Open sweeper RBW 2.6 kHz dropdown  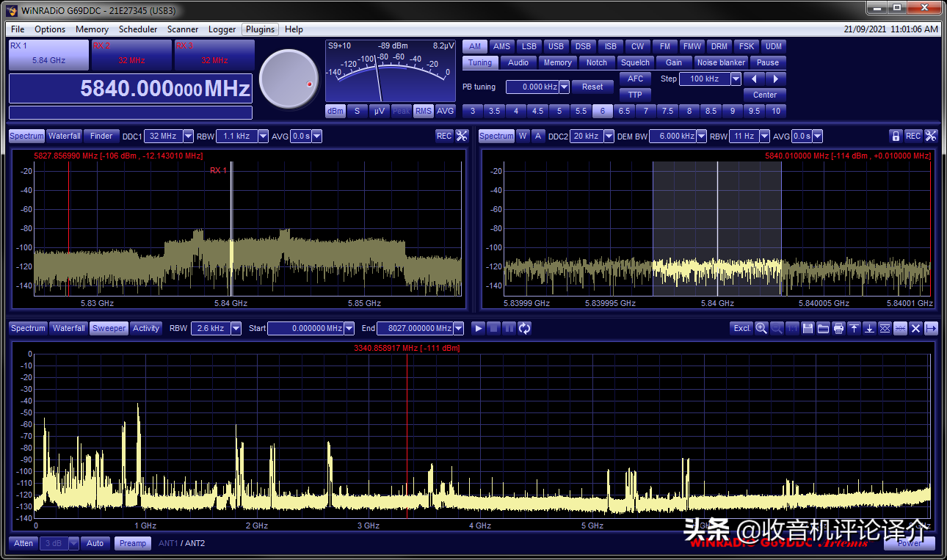236,328
